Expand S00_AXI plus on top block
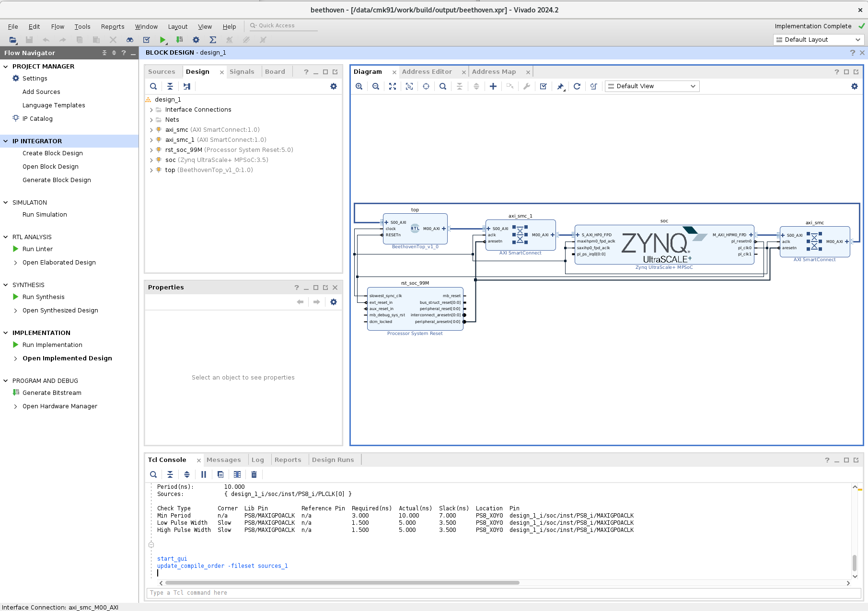This screenshot has height=611, width=868. click(386, 222)
